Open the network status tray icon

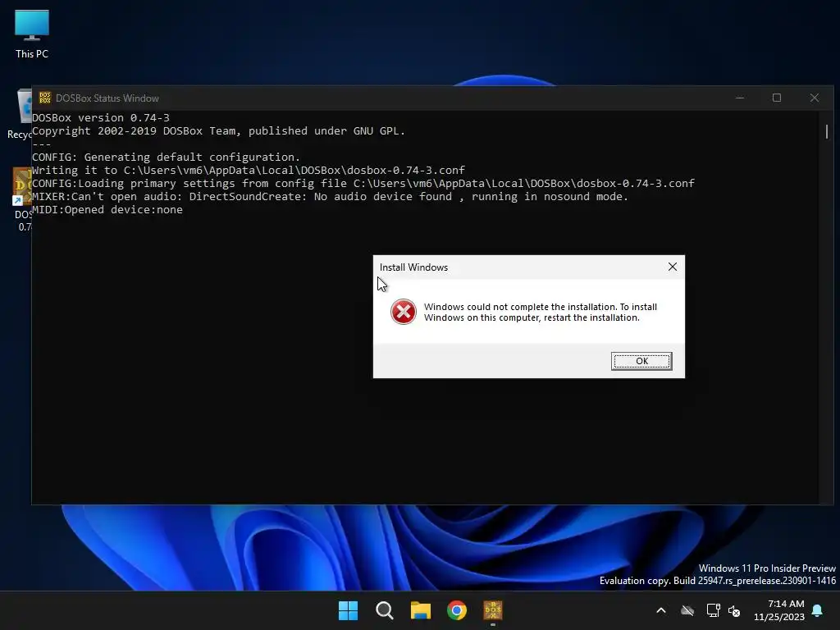click(x=713, y=610)
